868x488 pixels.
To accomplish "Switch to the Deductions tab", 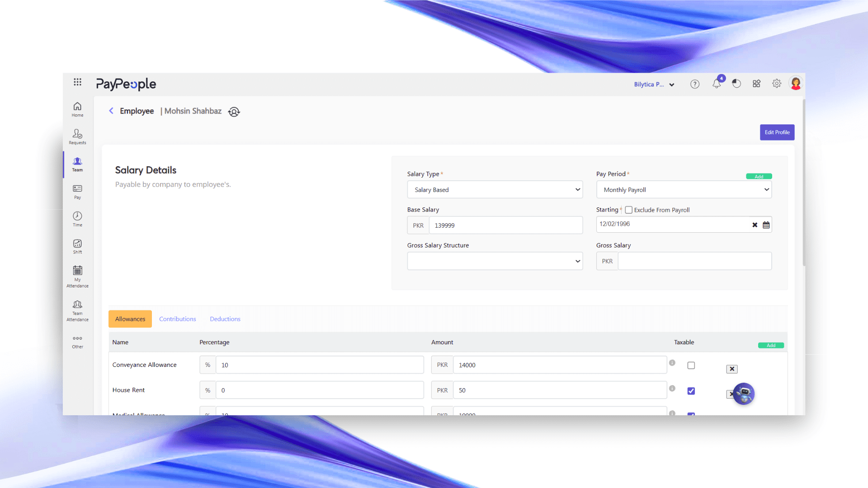I will tap(225, 319).
